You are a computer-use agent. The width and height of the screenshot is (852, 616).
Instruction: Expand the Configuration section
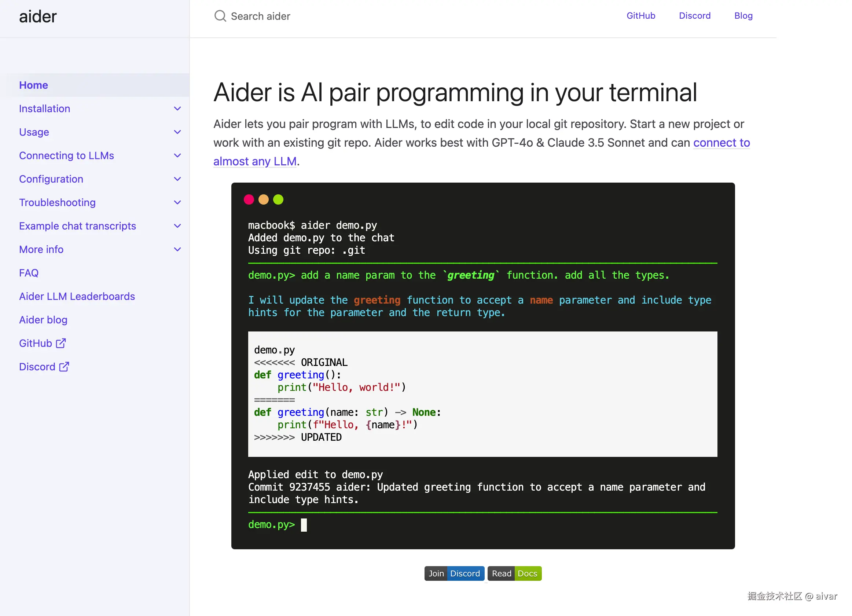(x=177, y=179)
